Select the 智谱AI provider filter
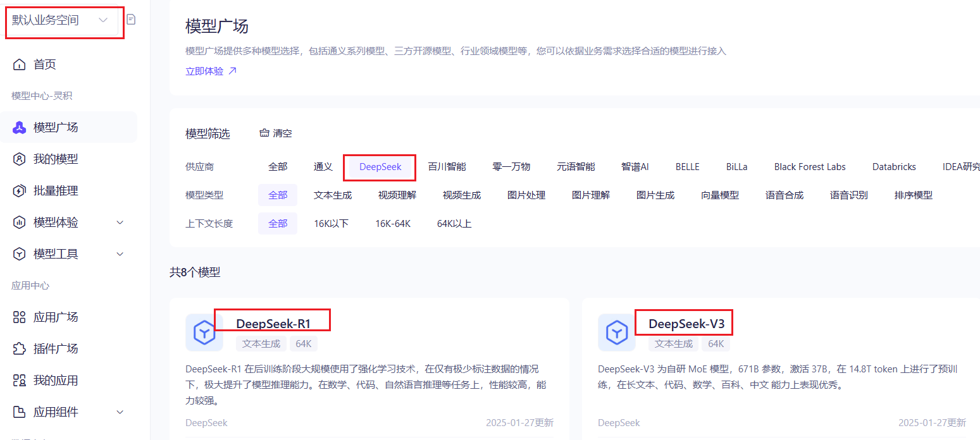Image resolution: width=980 pixels, height=440 pixels. (635, 167)
